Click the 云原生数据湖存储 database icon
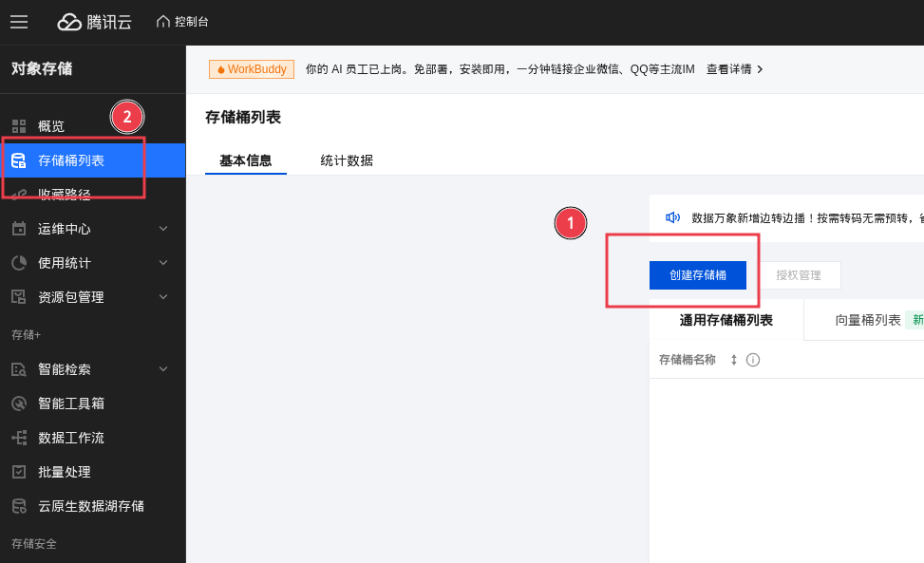924x563 pixels. [19, 506]
